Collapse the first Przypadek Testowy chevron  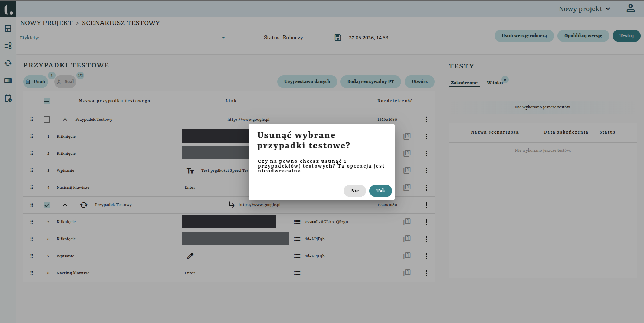point(65,120)
